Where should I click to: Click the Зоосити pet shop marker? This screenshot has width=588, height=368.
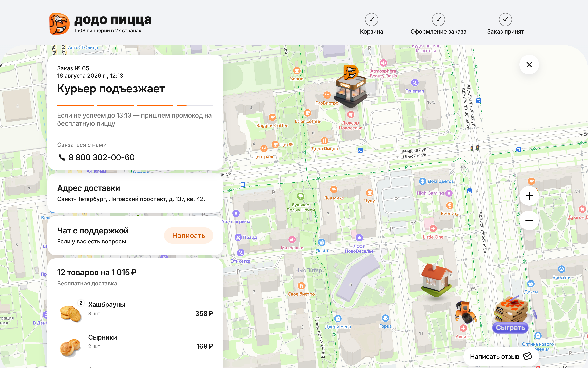561,269
